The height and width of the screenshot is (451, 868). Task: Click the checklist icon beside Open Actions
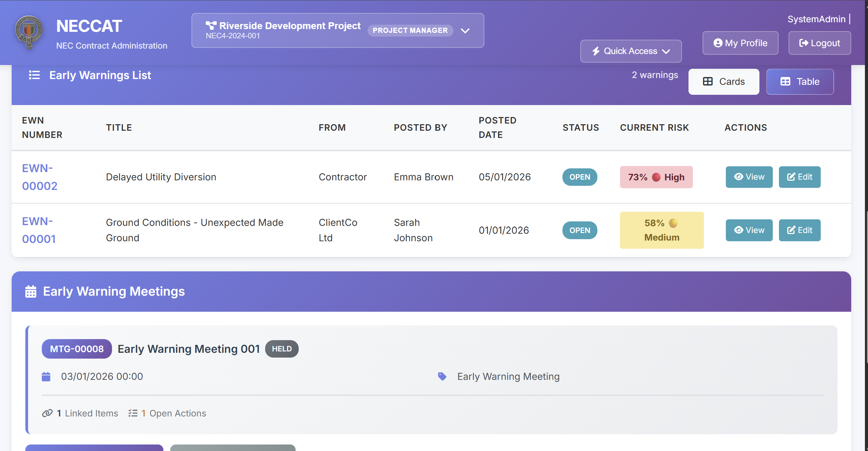133,413
